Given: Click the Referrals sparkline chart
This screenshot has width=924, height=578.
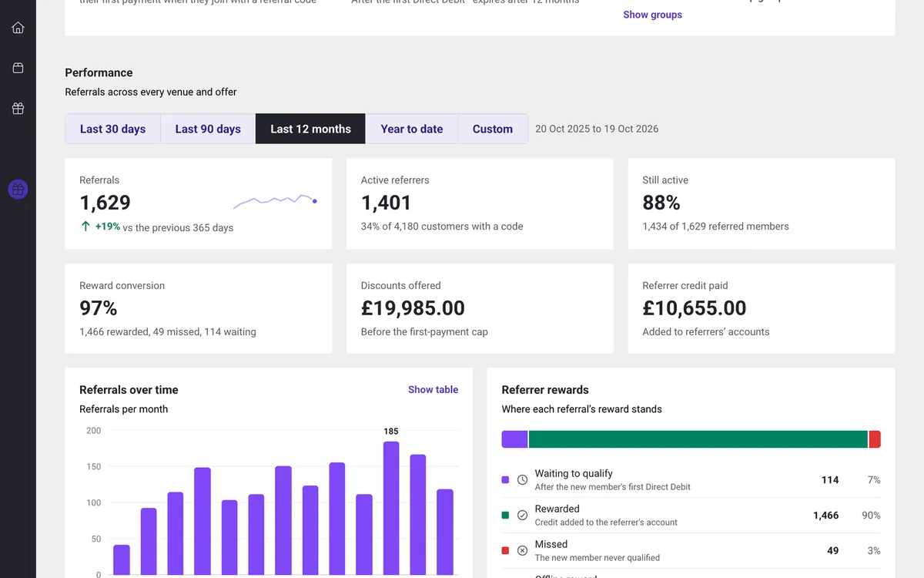Looking at the screenshot, I should [276, 200].
